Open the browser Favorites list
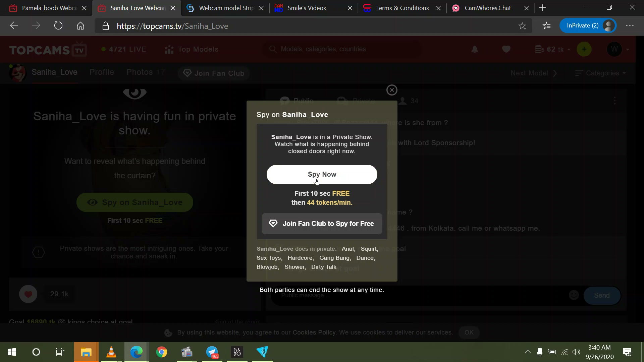 [547, 26]
